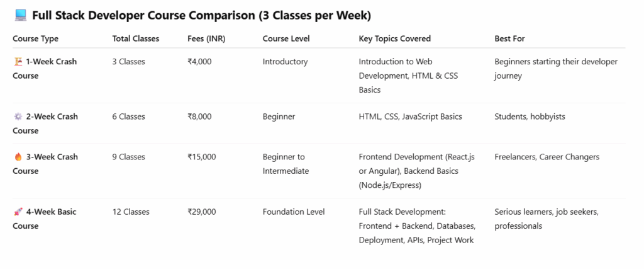Image resolution: width=644 pixels, height=269 pixels.
Task: Click the icon before 1-Week Crash Course
Action: click(x=18, y=62)
